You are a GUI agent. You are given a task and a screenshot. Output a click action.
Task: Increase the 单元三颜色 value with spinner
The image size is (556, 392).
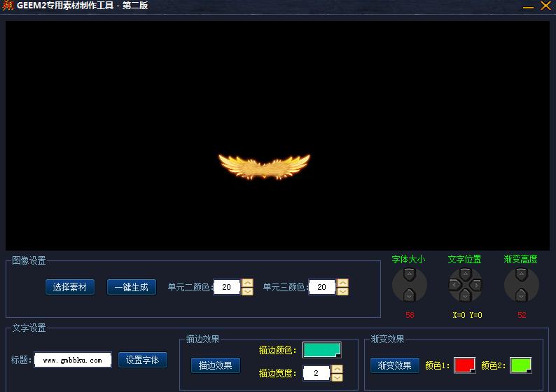[x=342, y=283]
